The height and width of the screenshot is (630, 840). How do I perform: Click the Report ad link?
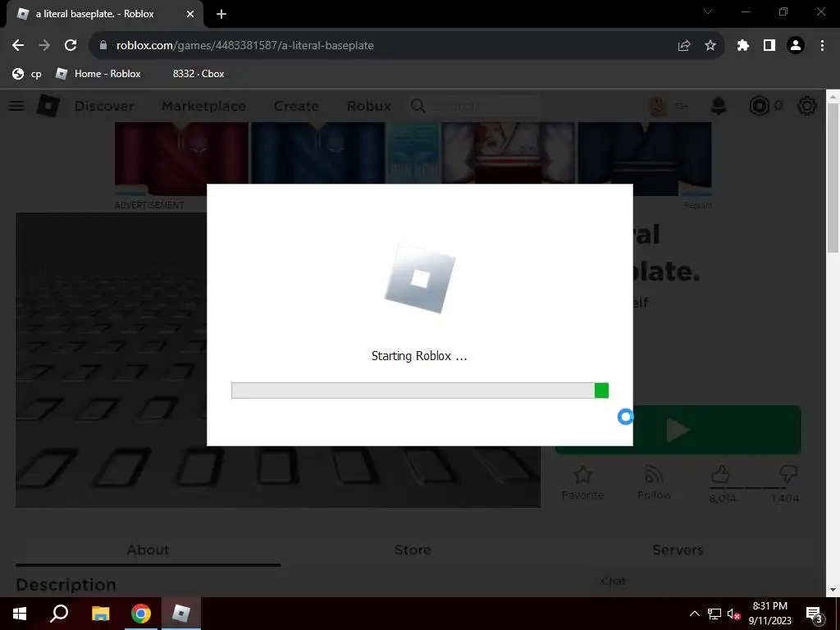point(697,205)
